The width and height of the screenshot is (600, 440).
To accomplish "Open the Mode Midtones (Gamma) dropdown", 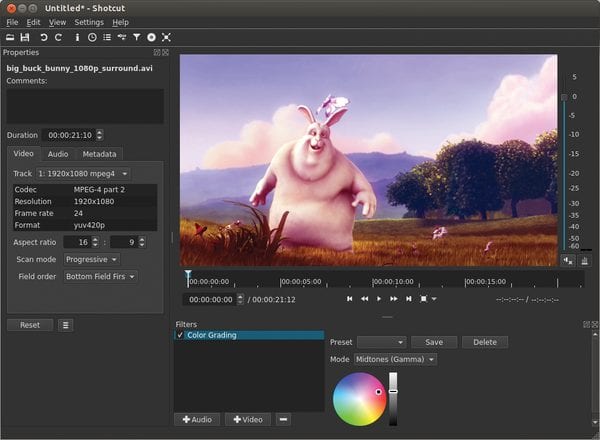I will [396, 359].
